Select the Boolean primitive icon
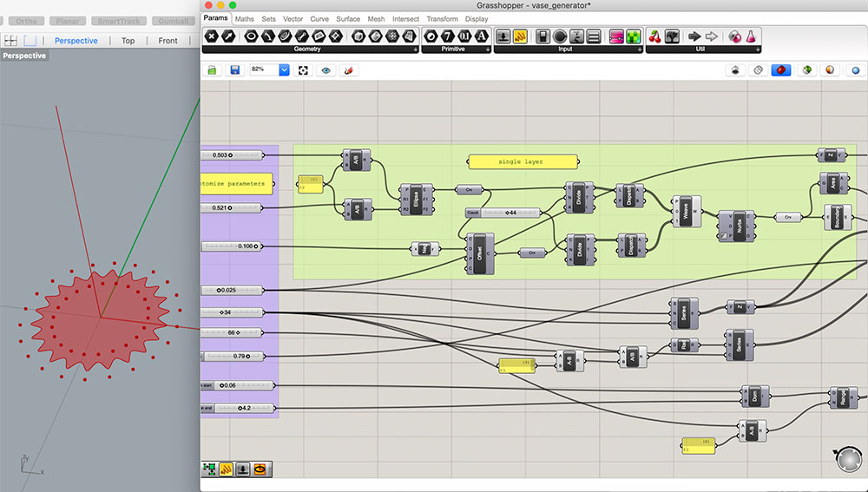Image resolution: width=868 pixels, height=492 pixels. [431, 36]
